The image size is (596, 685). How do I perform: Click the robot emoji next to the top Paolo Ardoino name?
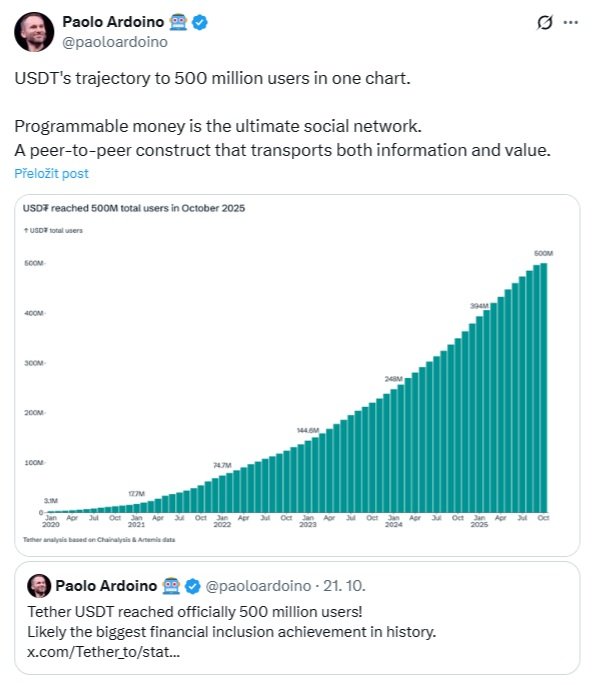178,22
